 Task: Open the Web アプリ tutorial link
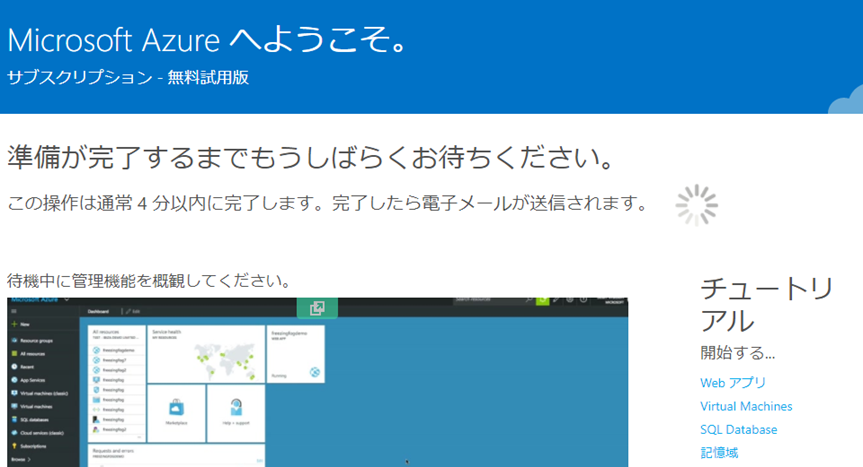click(x=733, y=382)
